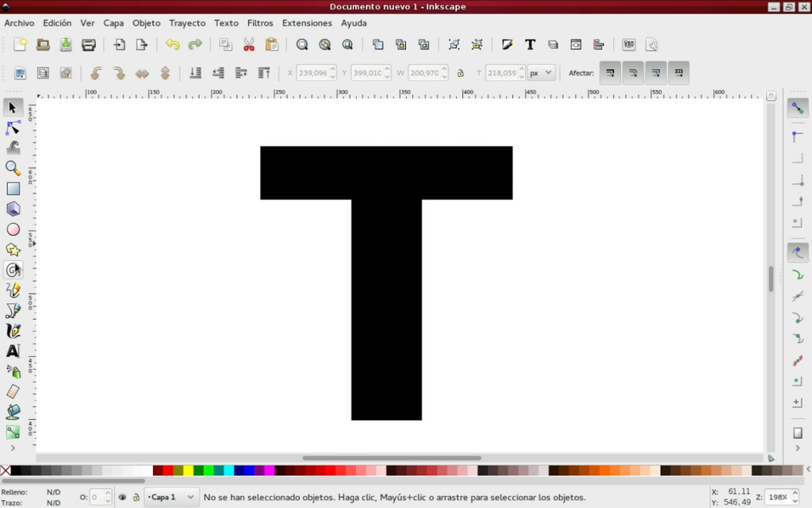Toggle current layer visibility eye
Image resolution: width=812 pixels, height=508 pixels.
pos(122,497)
